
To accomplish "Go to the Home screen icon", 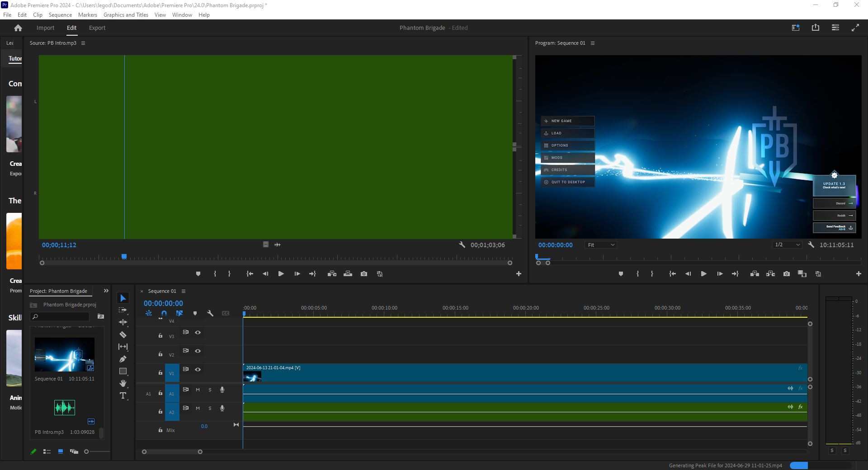I will (18, 28).
